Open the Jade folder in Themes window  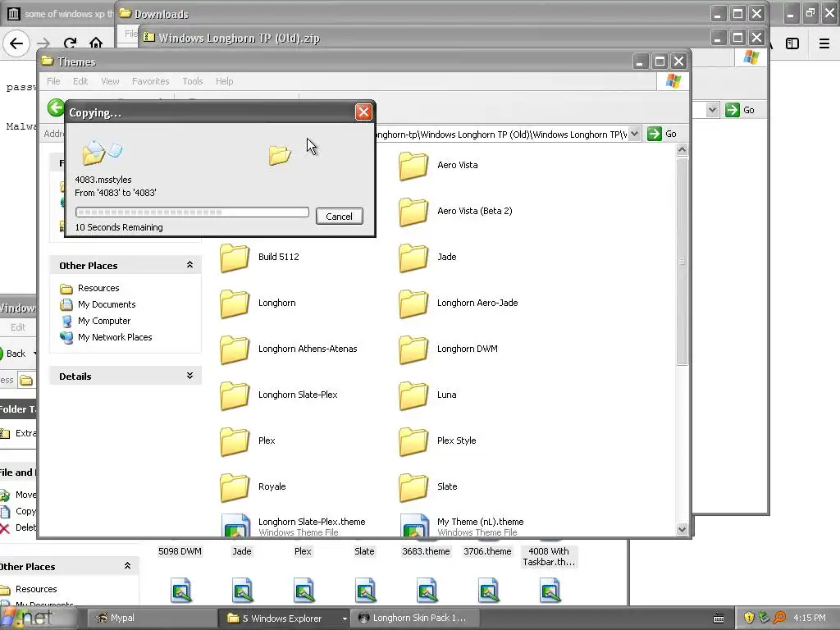[428, 257]
